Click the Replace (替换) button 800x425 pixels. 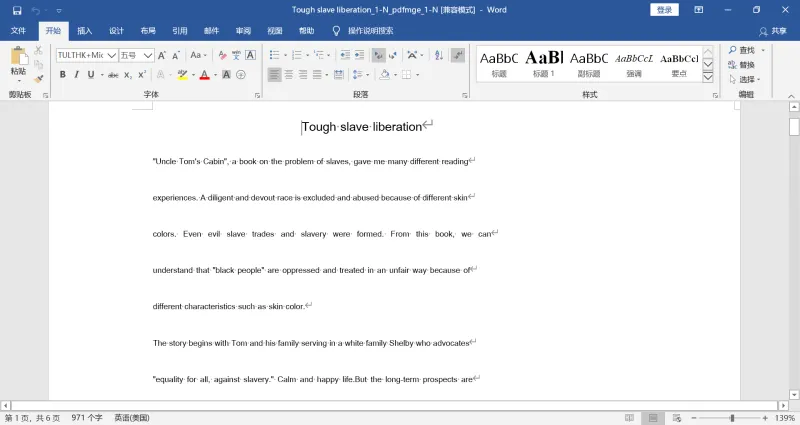741,65
